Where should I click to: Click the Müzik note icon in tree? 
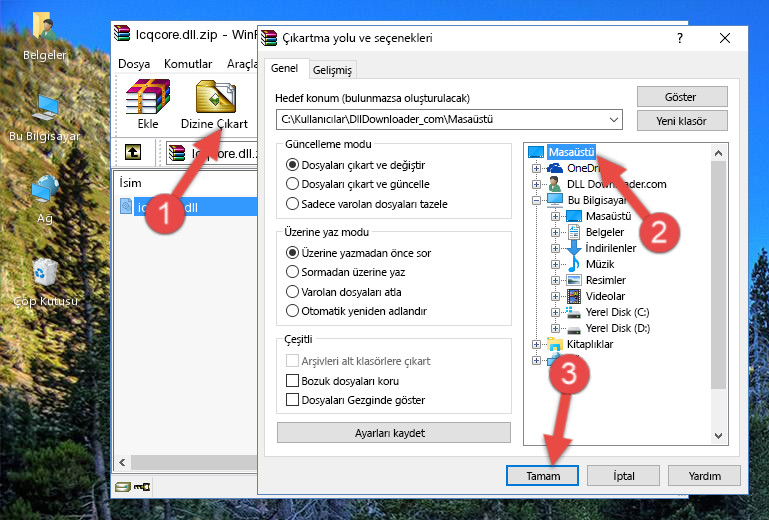[573, 264]
